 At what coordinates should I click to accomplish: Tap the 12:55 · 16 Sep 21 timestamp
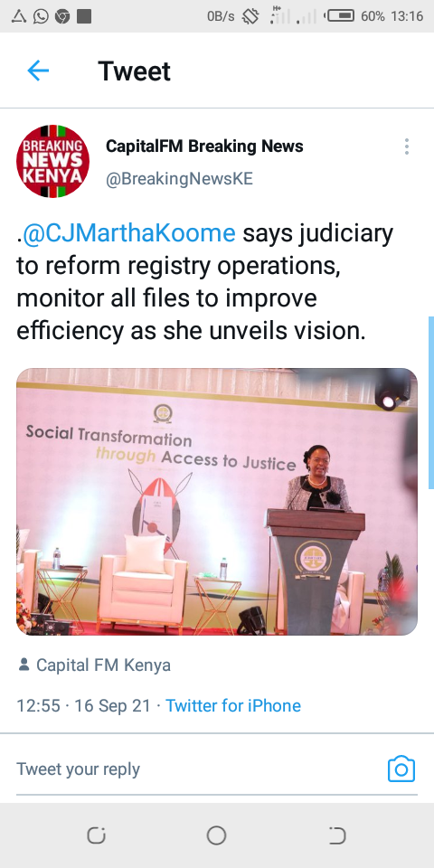(83, 706)
